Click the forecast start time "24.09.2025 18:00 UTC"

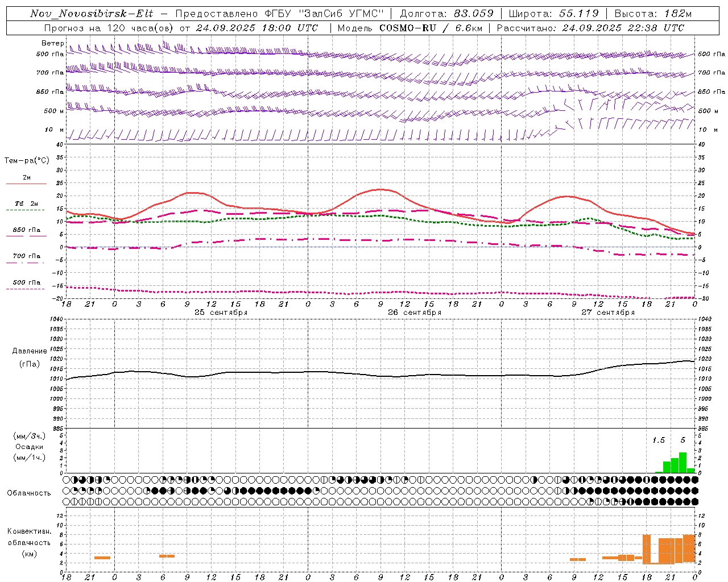[x=257, y=28]
